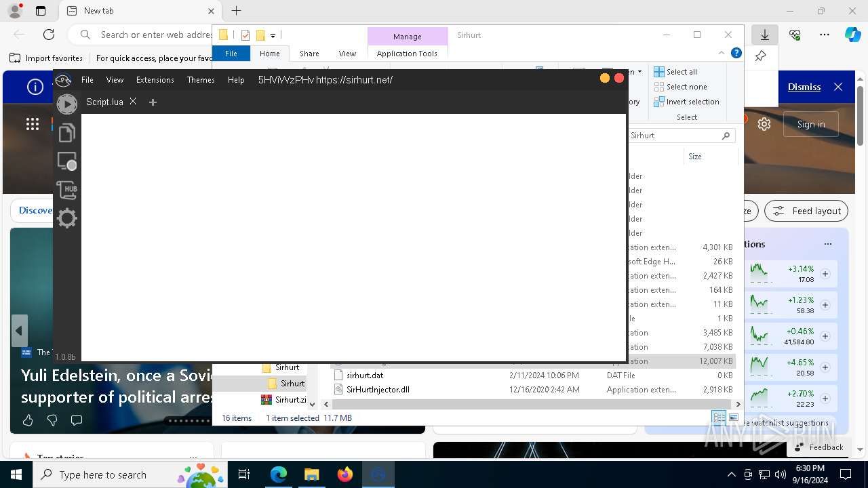
Task: Like the news story with thumbs up
Action: click(x=28, y=420)
